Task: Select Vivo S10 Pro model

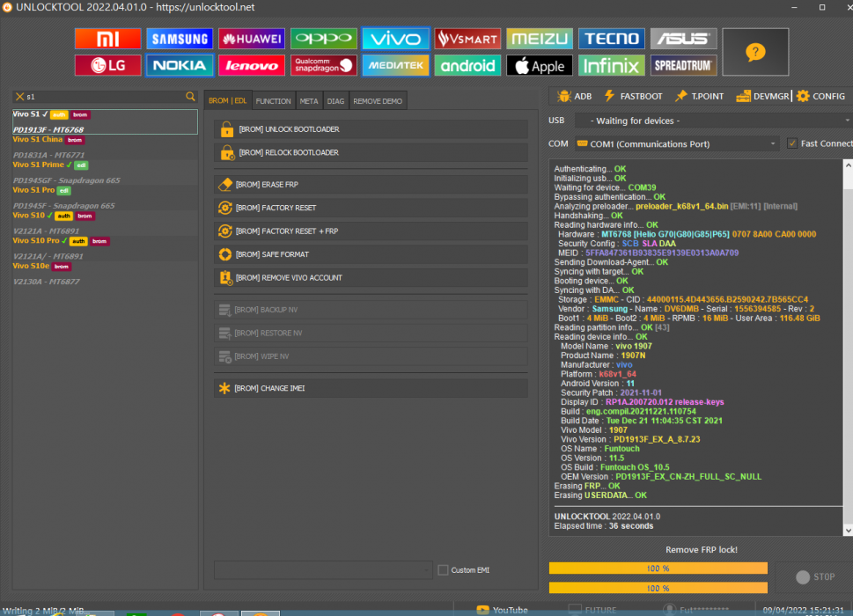Action: [x=105, y=248]
